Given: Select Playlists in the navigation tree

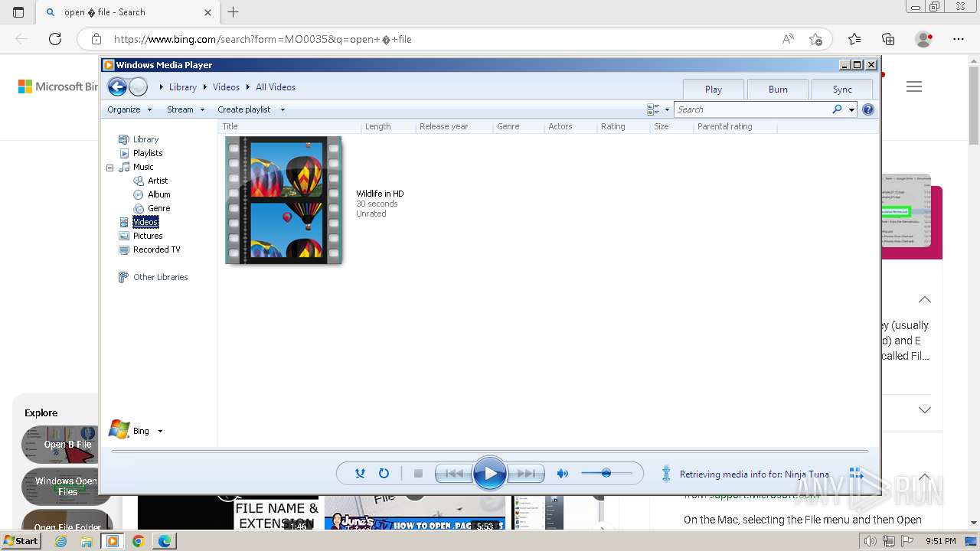Looking at the screenshot, I should click(148, 153).
